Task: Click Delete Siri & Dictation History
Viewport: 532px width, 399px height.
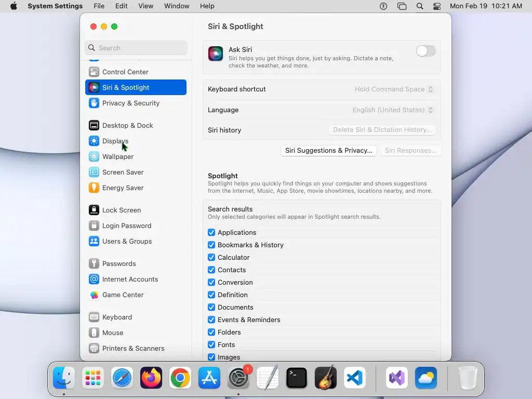Action: coord(382,130)
